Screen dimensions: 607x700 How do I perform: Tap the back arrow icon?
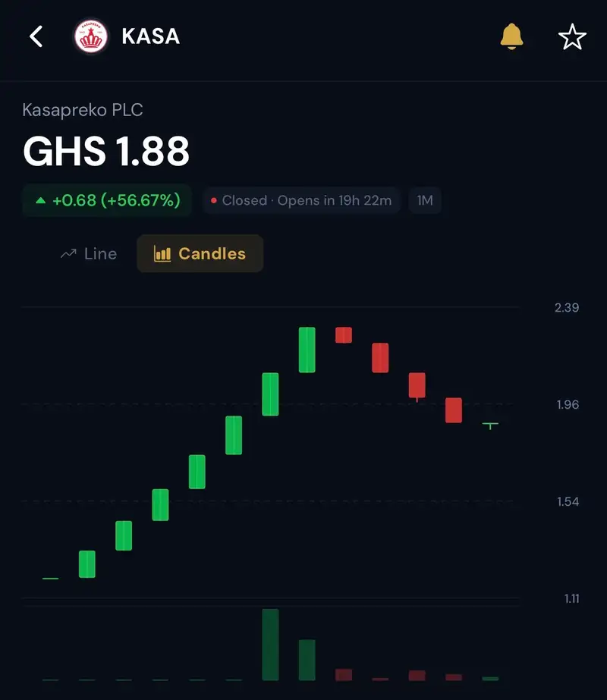36,36
